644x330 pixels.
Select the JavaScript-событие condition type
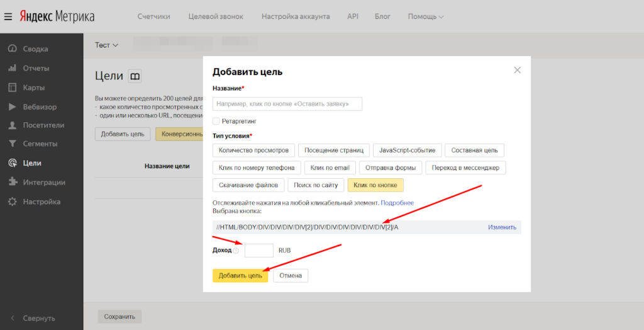coord(406,151)
